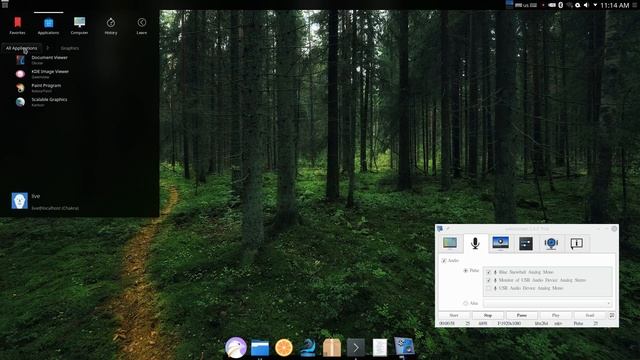The height and width of the screenshot is (360, 640).
Task: Open the orange slice app in the dock
Action: (x=284, y=348)
